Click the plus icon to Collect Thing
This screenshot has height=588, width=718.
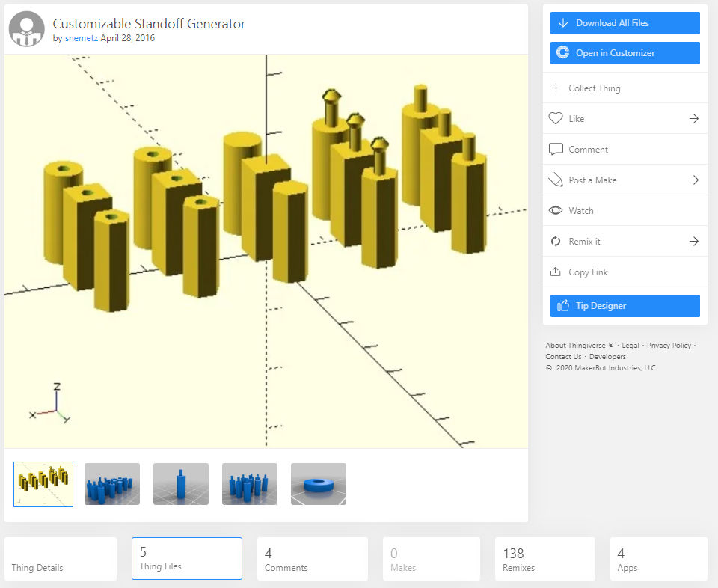click(x=556, y=88)
